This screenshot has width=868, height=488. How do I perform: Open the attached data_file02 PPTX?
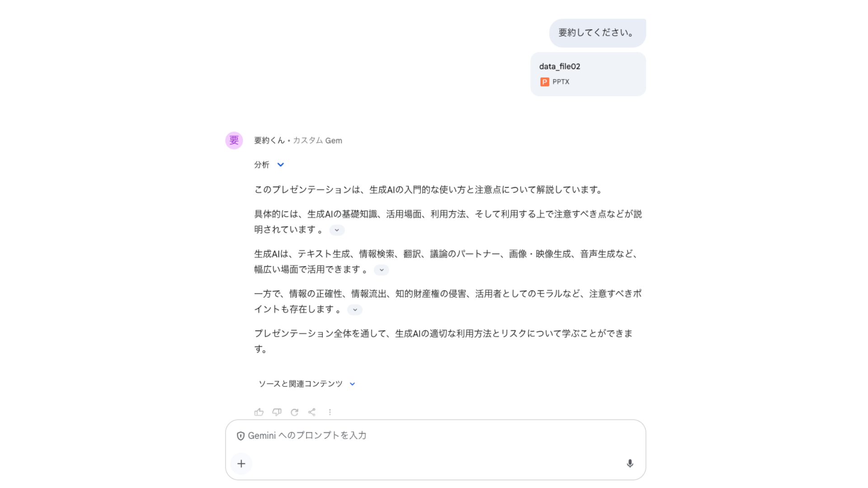[588, 74]
